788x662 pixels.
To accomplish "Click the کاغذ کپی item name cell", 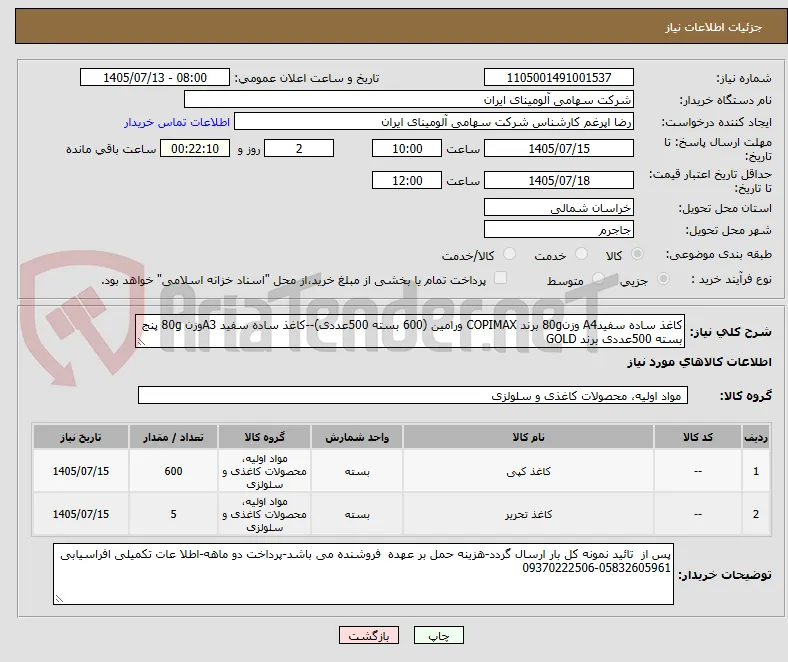I will (528, 471).
